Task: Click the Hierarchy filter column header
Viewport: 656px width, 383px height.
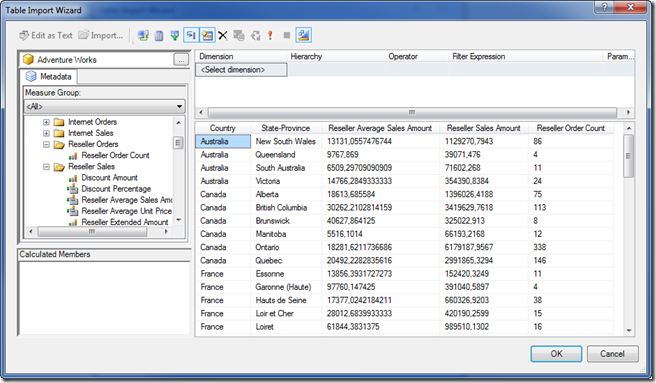Action: pyautogui.click(x=336, y=57)
